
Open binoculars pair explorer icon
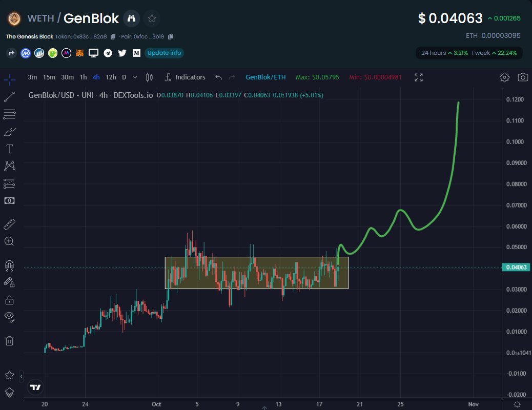coord(131,18)
